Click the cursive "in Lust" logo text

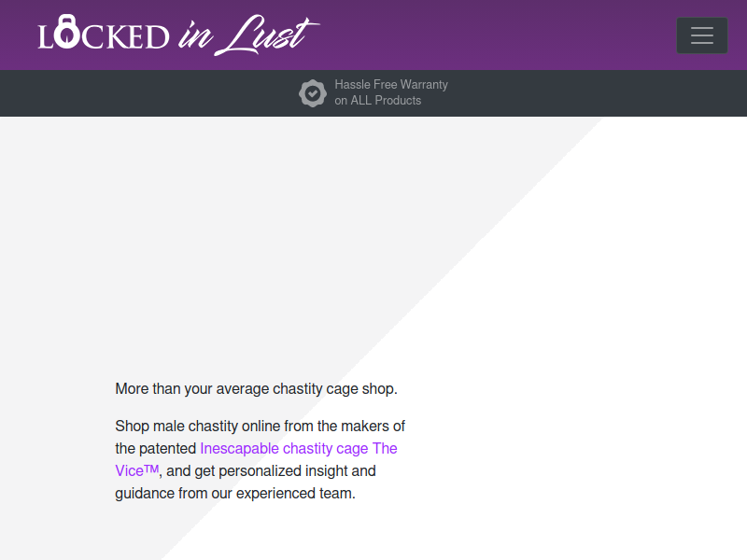pos(249,35)
